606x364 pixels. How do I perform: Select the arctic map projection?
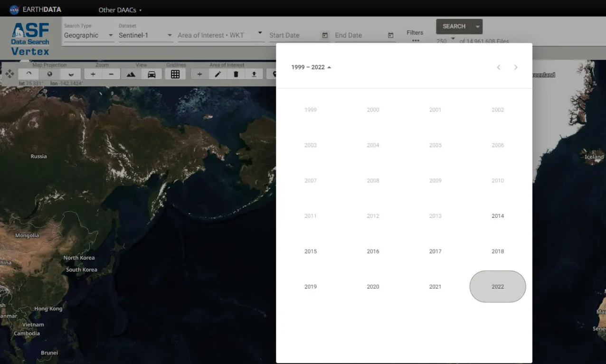pos(28,74)
